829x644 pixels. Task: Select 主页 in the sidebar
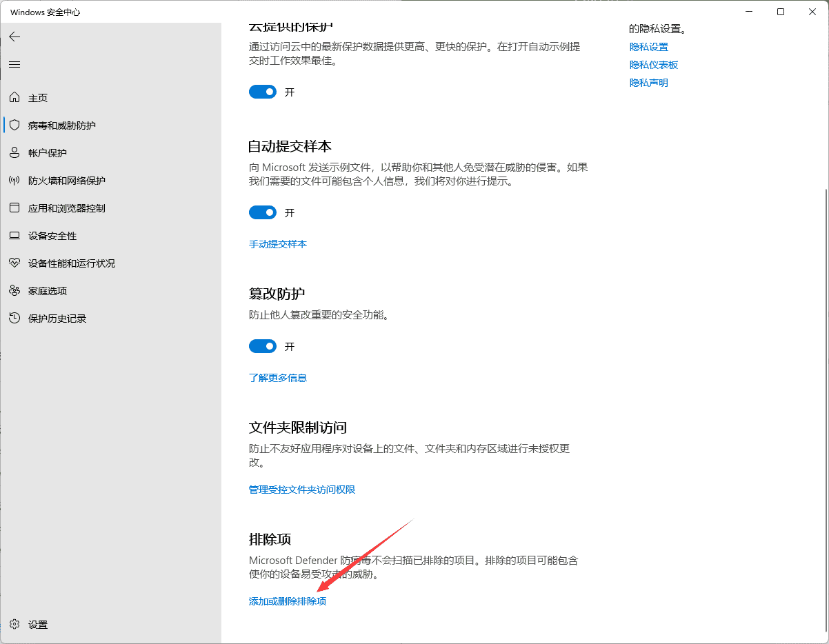[x=14, y=97]
